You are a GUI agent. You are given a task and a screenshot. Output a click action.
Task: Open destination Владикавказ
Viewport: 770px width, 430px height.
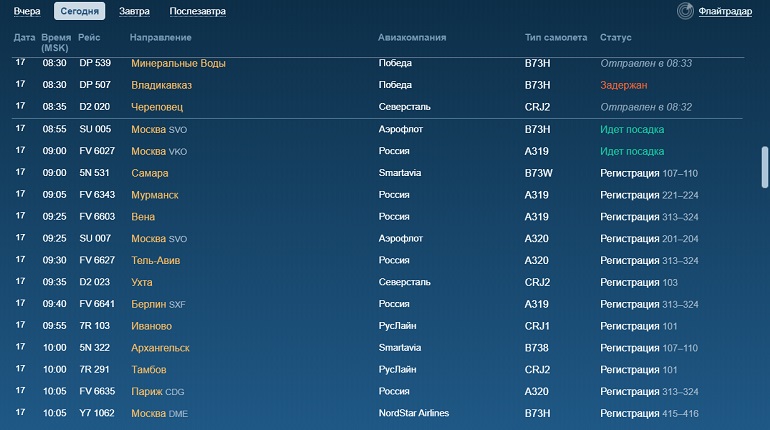(x=161, y=85)
